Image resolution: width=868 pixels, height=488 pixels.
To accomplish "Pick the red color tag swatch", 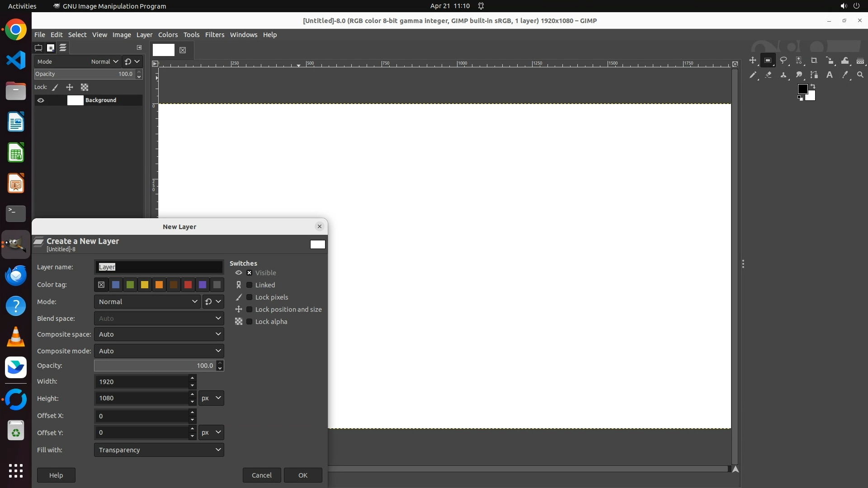I will (x=188, y=285).
